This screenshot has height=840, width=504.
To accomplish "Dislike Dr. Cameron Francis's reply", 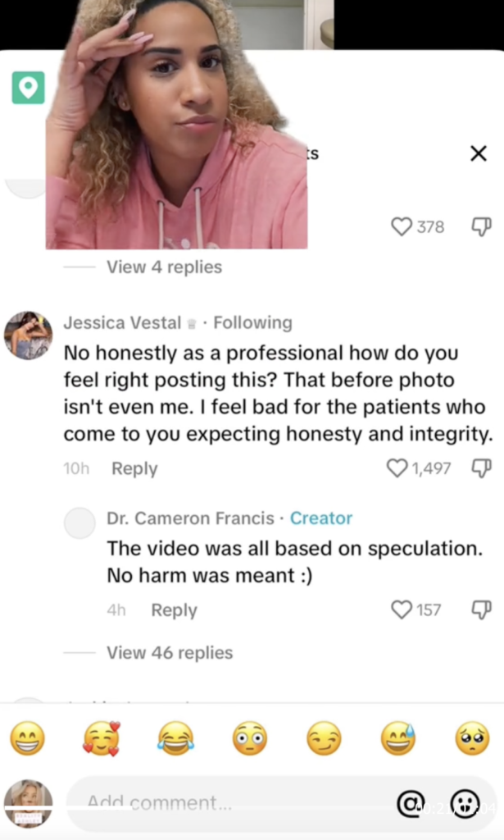I will 481,609.
